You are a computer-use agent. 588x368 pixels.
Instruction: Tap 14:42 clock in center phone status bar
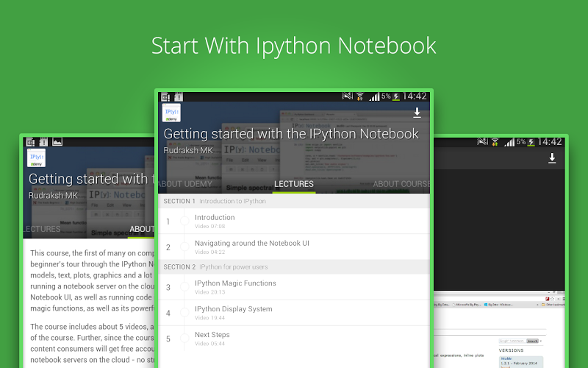tap(415, 96)
